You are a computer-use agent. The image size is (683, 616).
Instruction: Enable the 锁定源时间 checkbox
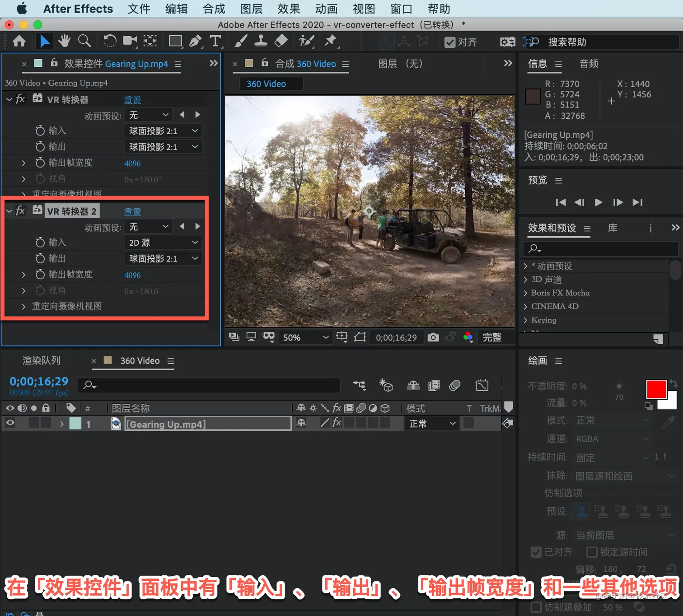pyautogui.click(x=592, y=552)
